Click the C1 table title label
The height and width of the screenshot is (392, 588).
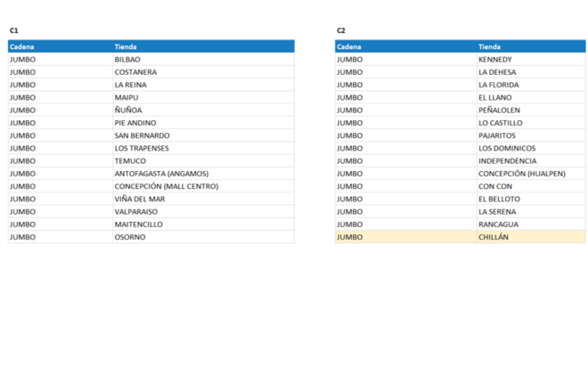[x=14, y=30]
